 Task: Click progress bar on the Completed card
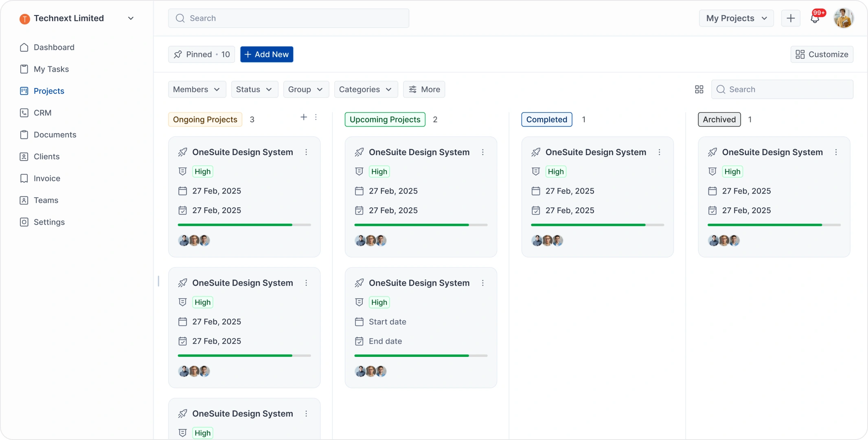597,225
